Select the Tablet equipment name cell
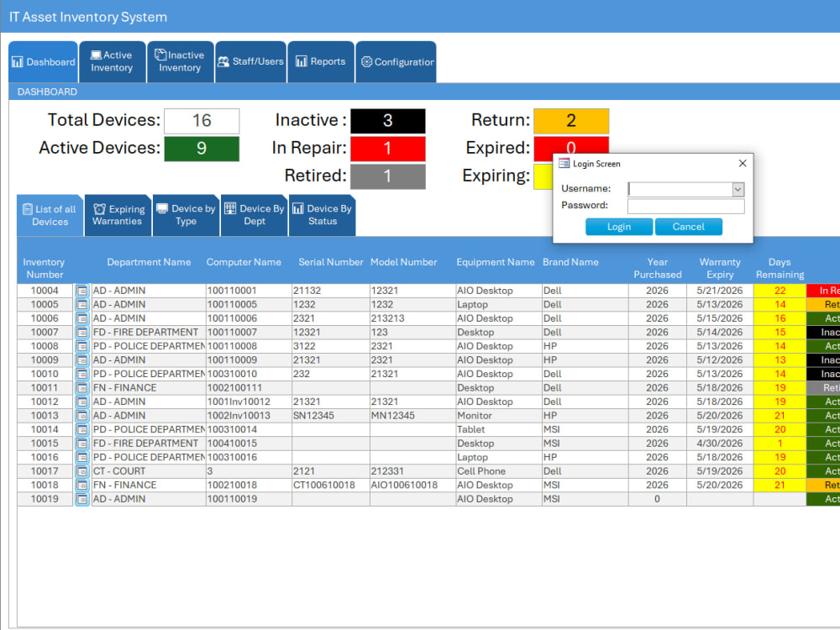Image resolution: width=840 pixels, height=630 pixels. (498, 429)
